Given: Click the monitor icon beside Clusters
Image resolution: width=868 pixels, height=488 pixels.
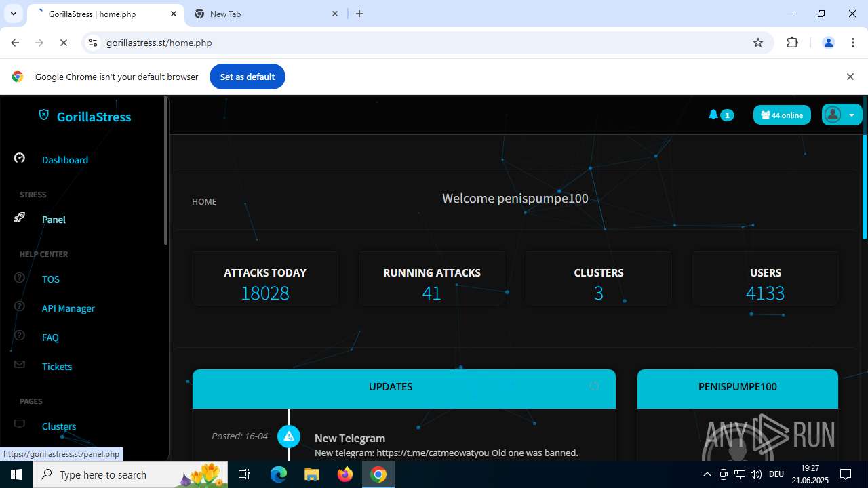Looking at the screenshot, I should (20, 424).
